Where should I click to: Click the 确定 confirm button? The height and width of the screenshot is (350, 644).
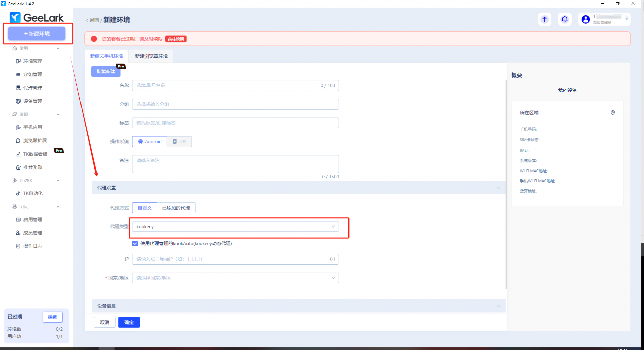point(129,322)
